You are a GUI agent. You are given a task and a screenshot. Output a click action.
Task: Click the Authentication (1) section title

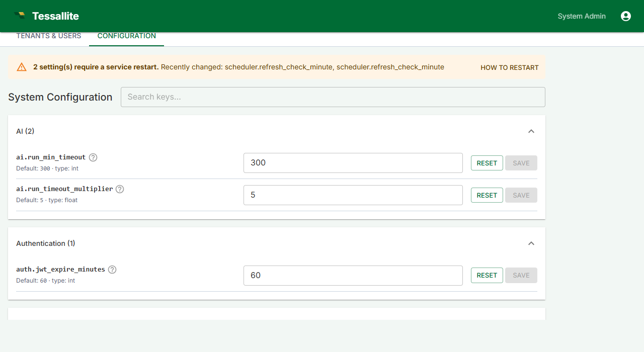pos(46,243)
